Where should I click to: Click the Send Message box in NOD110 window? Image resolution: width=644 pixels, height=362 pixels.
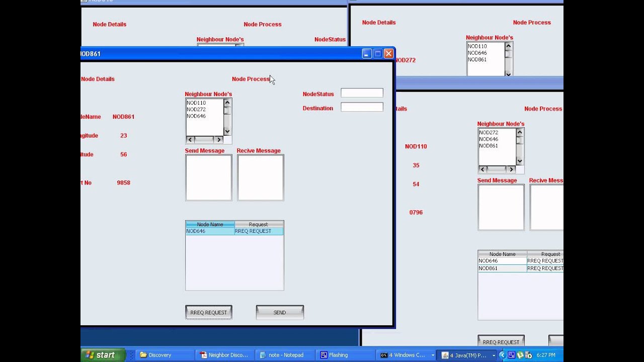[501, 207]
